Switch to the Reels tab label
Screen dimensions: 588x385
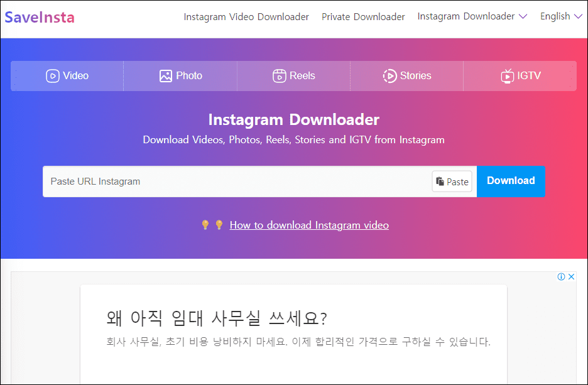(302, 76)
